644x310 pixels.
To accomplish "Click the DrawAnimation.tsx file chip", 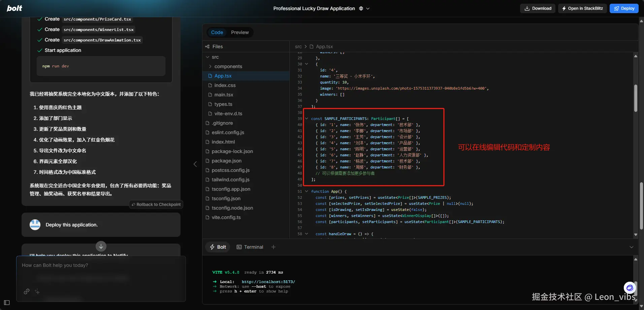I will click(102, 40).
